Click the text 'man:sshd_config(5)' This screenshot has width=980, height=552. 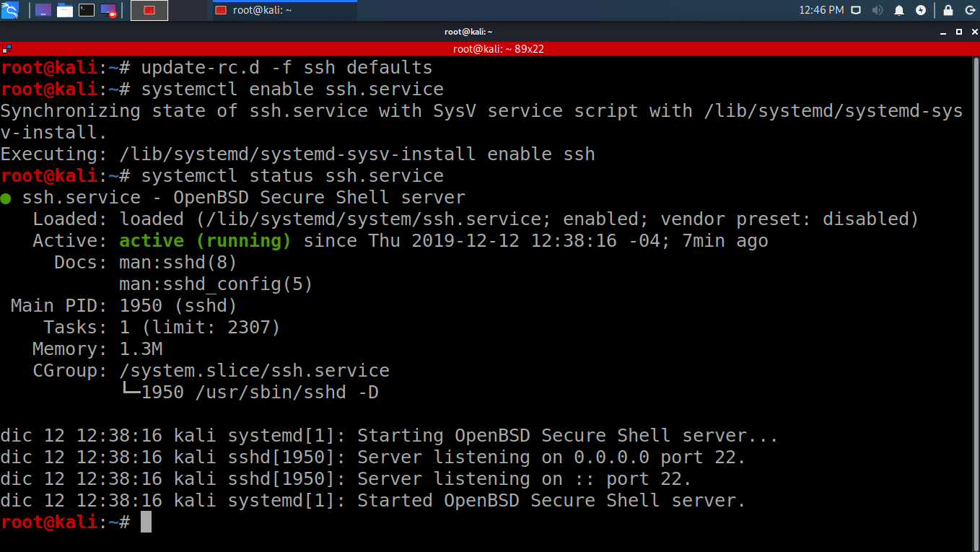216,284
